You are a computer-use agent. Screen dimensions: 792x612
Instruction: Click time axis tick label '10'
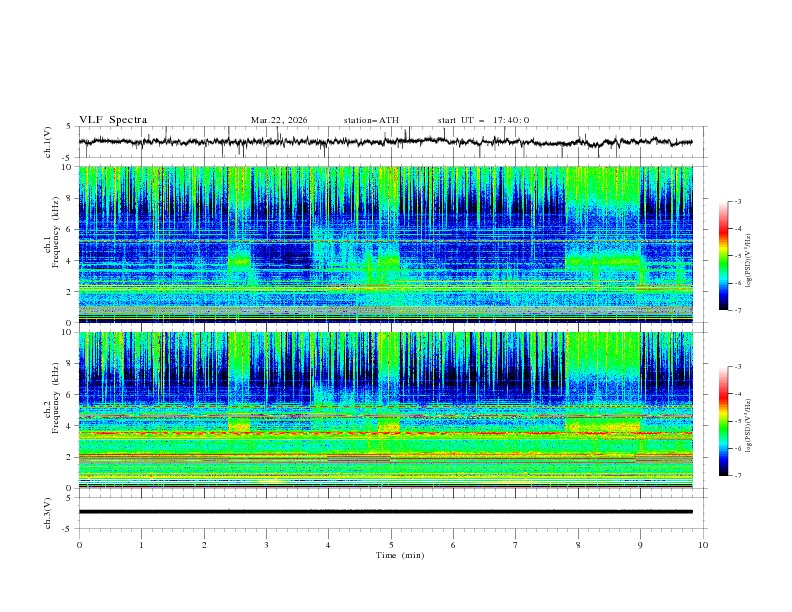coord(703,545)
